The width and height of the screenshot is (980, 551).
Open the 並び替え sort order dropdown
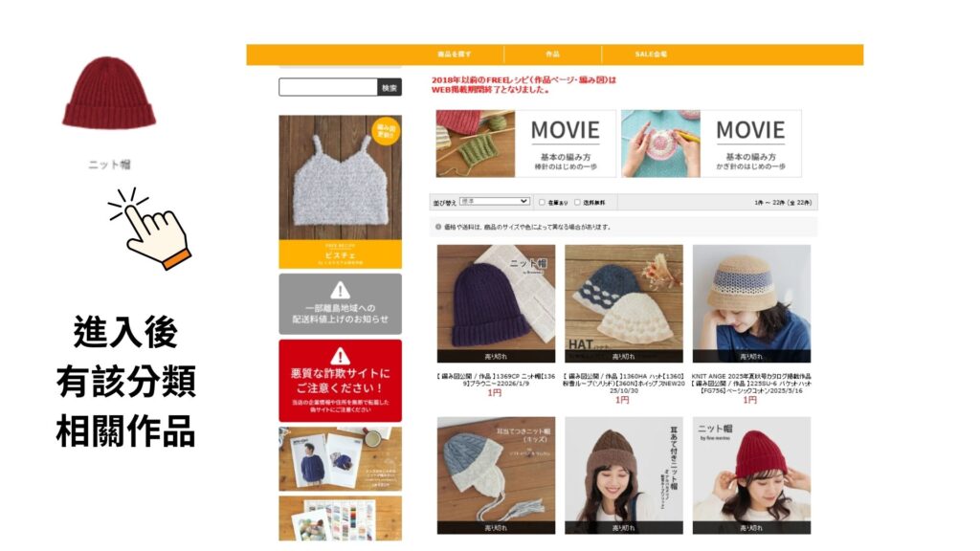[494, 202]
